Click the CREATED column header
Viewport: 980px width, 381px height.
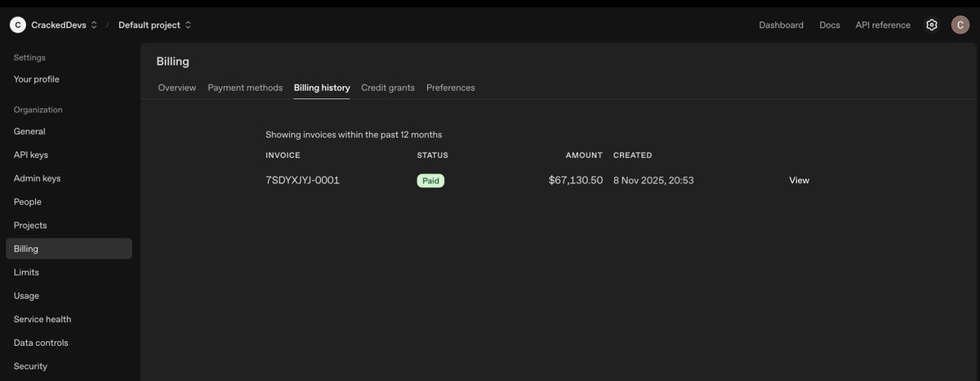click(633, 155)
